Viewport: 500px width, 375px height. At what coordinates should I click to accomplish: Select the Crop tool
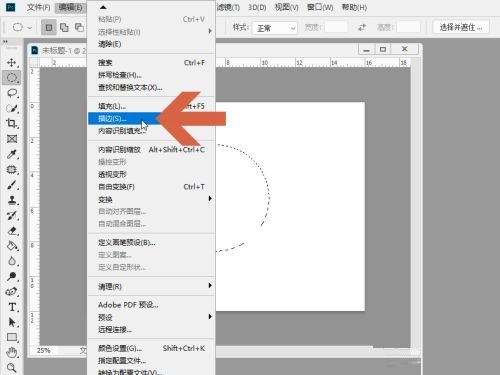pos(12,123)
